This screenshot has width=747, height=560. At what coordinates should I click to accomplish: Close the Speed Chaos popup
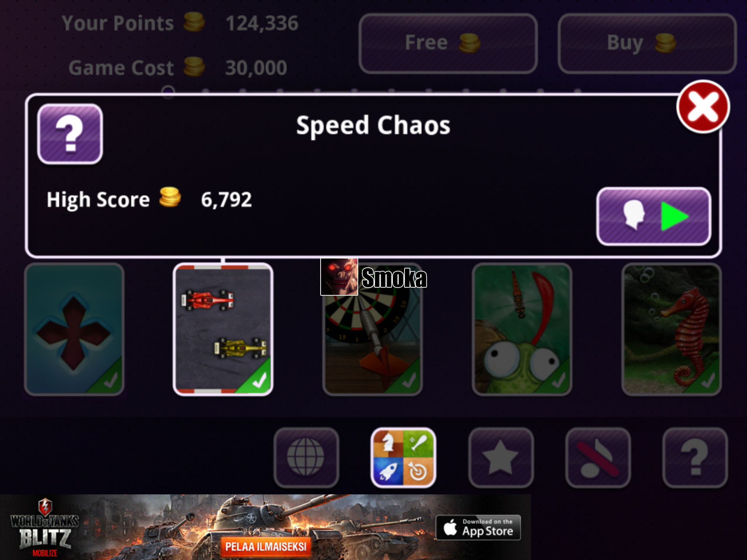click(x=703, y=106)
